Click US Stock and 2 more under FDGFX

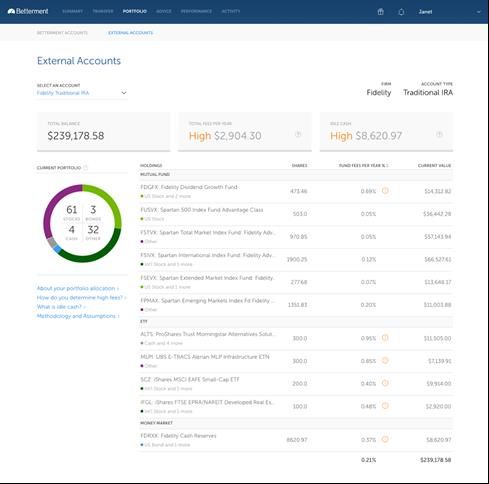click(166, 196)
